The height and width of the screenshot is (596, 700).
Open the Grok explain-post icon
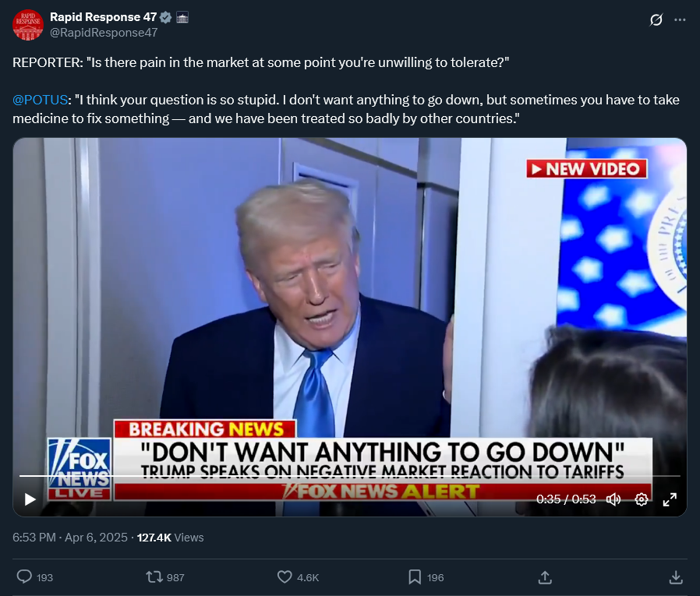pos(656,20)
